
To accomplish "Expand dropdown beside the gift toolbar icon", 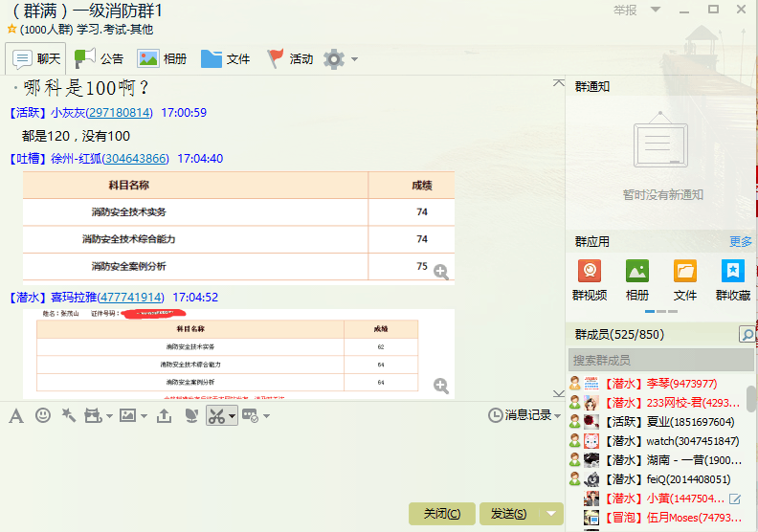I will click(110, 416).
